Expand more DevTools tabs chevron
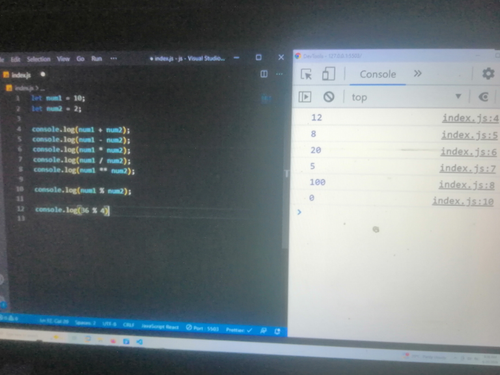The width and height of the screenshot is (500, 375). [418, 73]
